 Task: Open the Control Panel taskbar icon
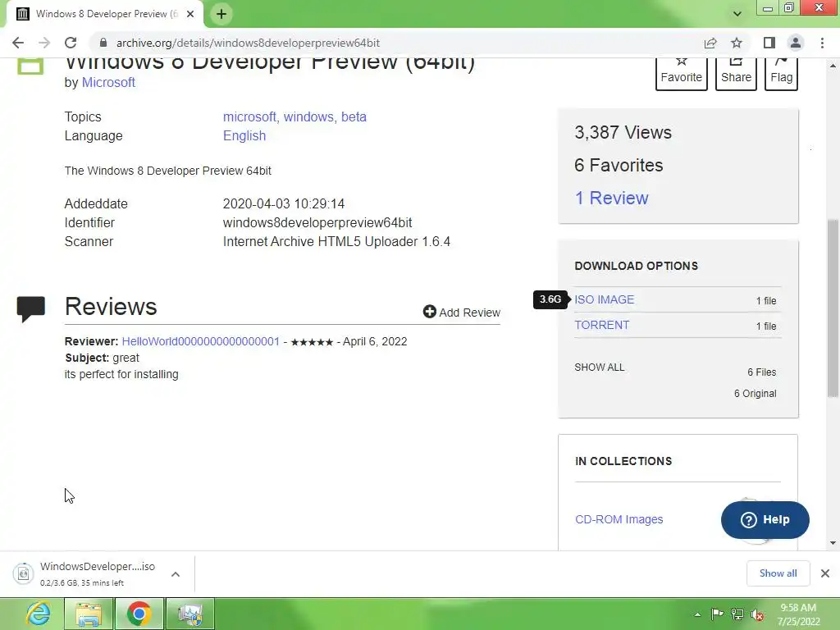click(190, 614)
